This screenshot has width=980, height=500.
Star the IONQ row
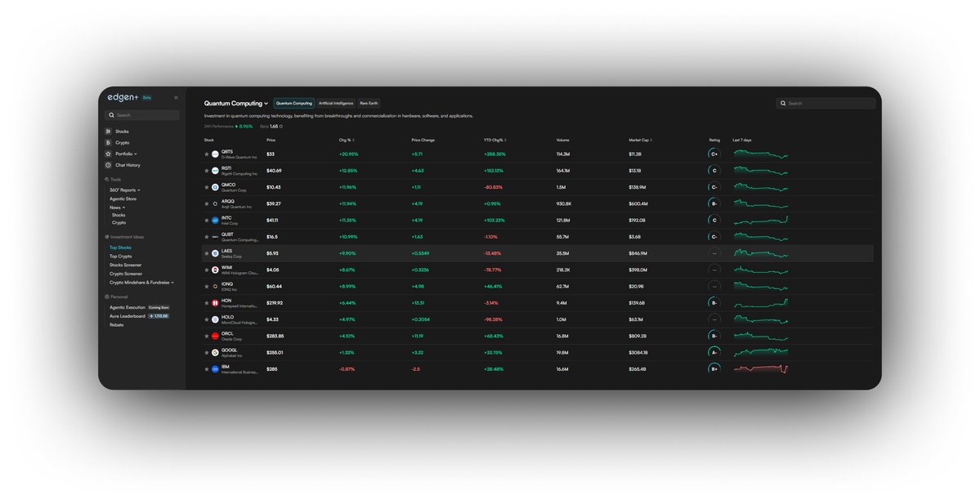click(x=207, y=286)
